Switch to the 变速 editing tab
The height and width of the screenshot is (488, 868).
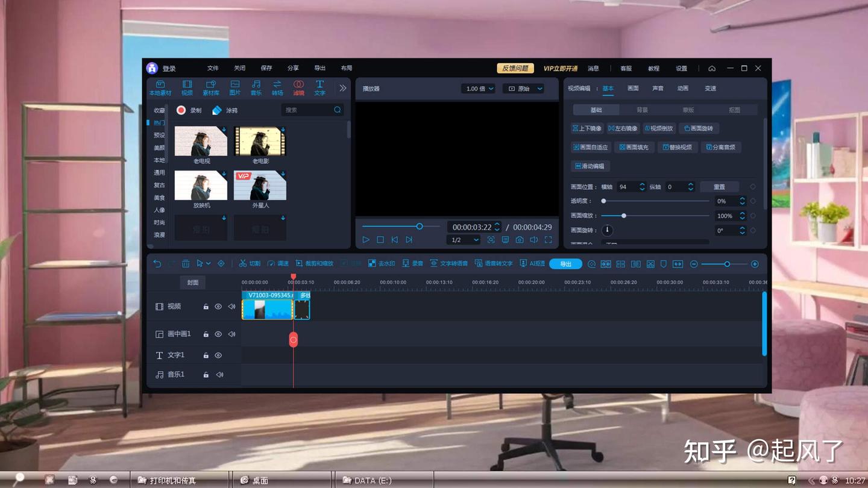tap(711, 89)
